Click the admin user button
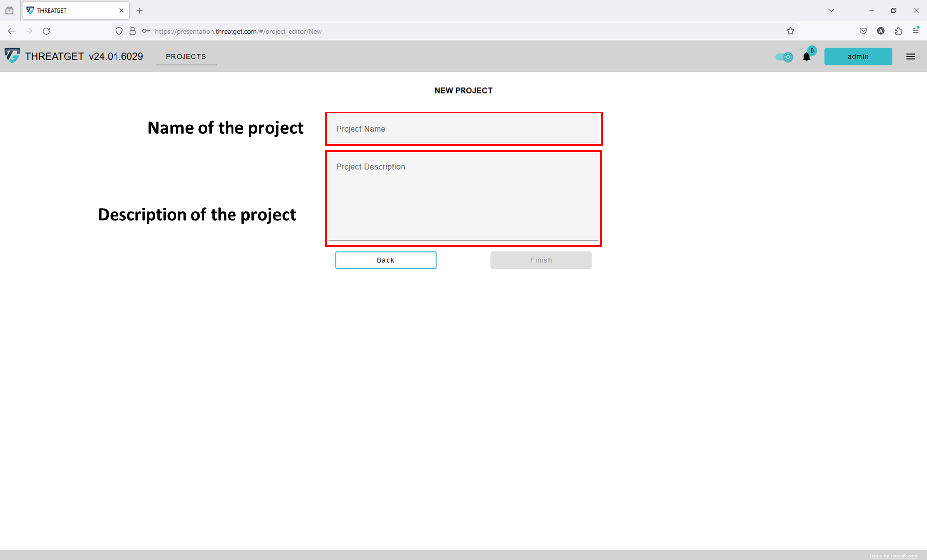The width and height of the screenshot is (927, 560). [858, 56]
